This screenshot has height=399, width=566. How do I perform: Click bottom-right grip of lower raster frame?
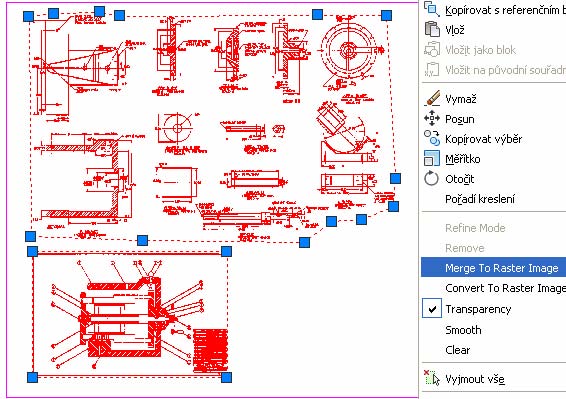[x=226, y=377]
